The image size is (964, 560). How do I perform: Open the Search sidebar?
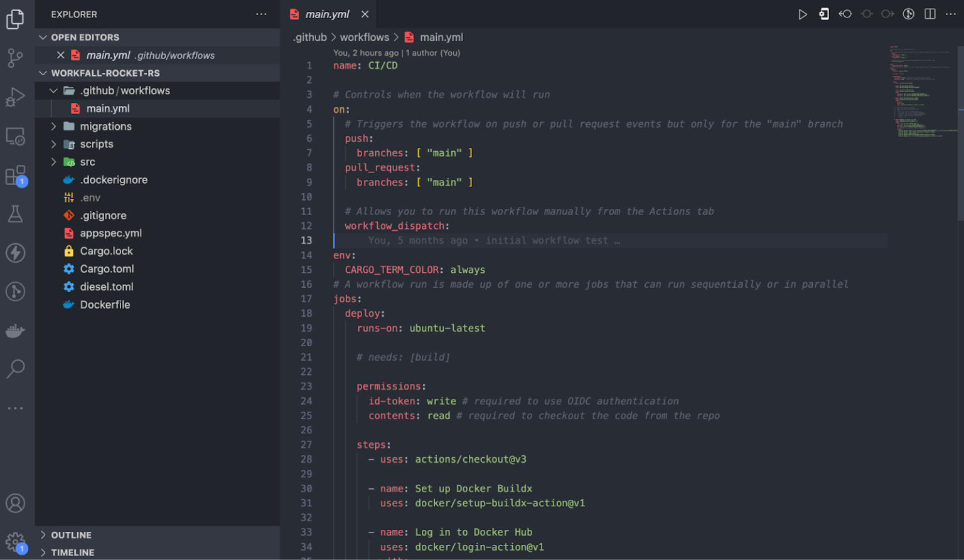16,369
